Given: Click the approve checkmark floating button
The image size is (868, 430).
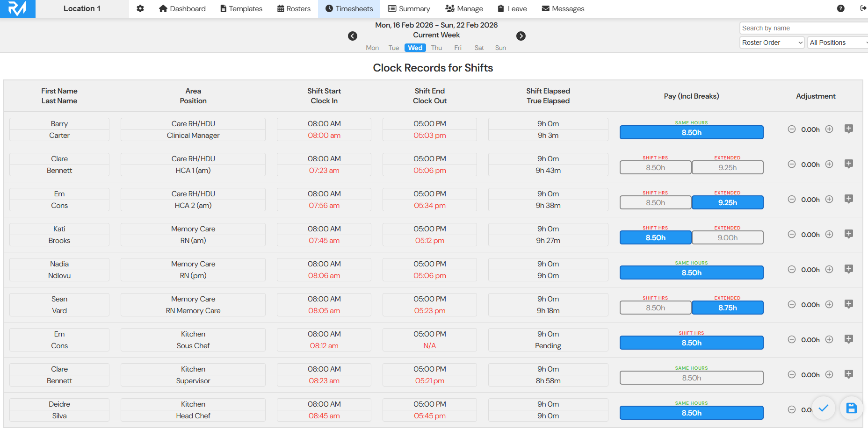Looking at the screenshot, I should click(x=823, y=408).
